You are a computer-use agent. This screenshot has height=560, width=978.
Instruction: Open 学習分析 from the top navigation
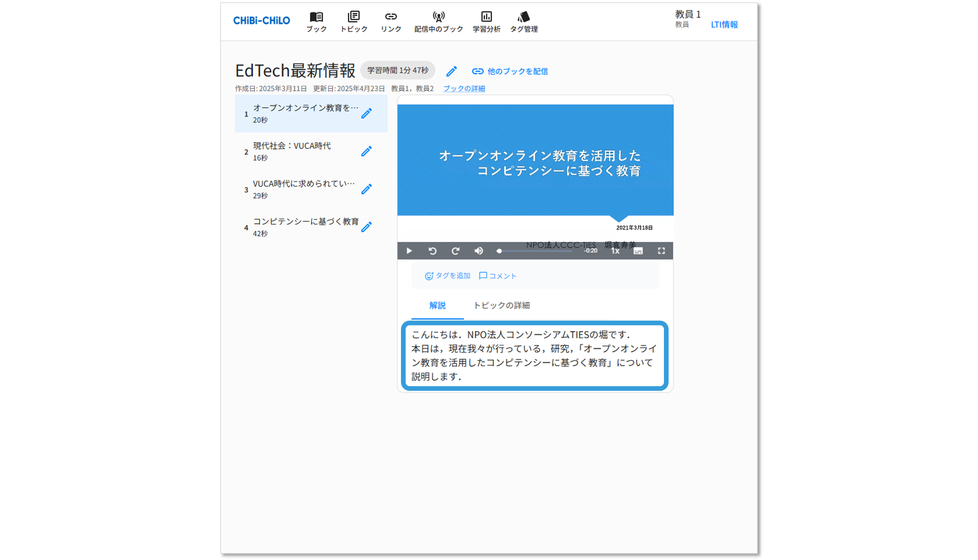coord(486,22)
